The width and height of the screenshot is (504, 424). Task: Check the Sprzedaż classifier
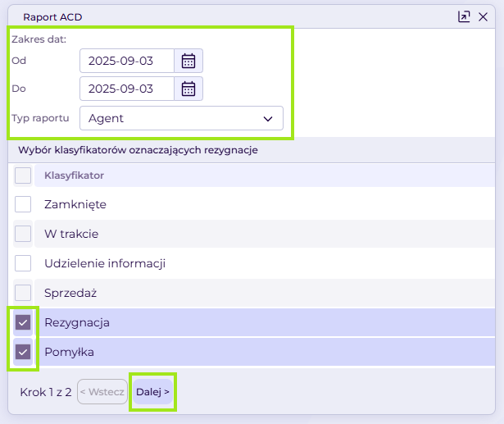(23, 293)
